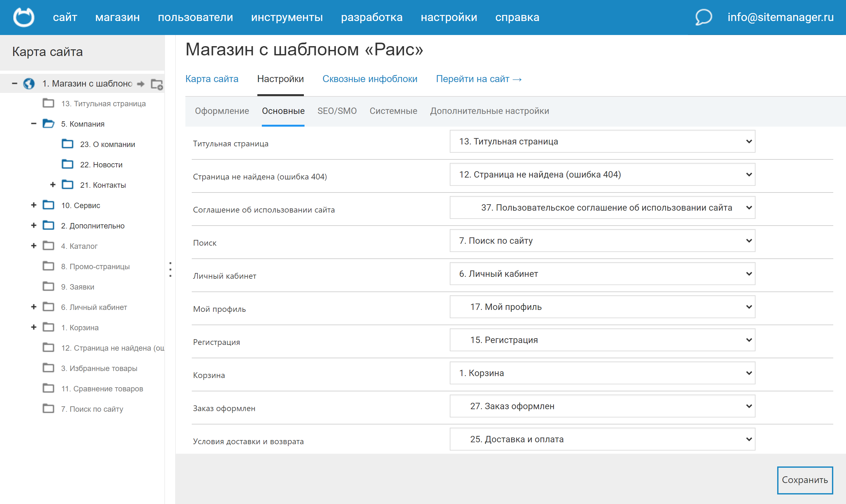Switch to the SEO/SMO tab
Viewport: 846px width, 504px height.
(x=337, y=111)
